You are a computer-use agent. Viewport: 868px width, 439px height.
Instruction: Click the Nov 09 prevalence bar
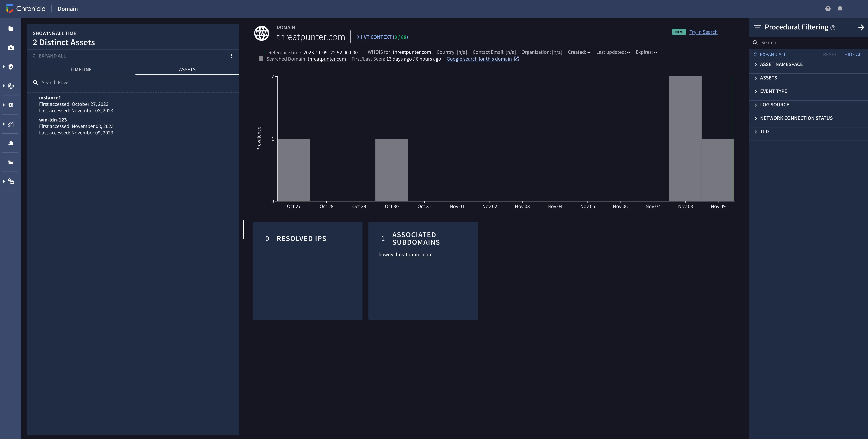click(718, 170)
